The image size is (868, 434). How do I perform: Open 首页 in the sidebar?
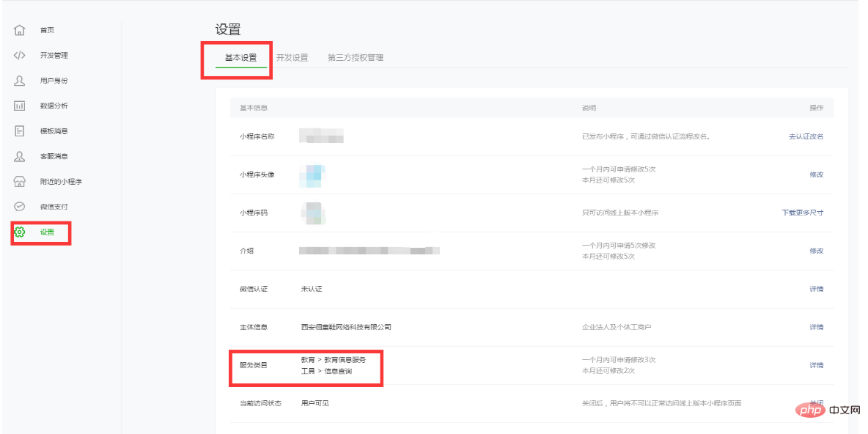47,30
